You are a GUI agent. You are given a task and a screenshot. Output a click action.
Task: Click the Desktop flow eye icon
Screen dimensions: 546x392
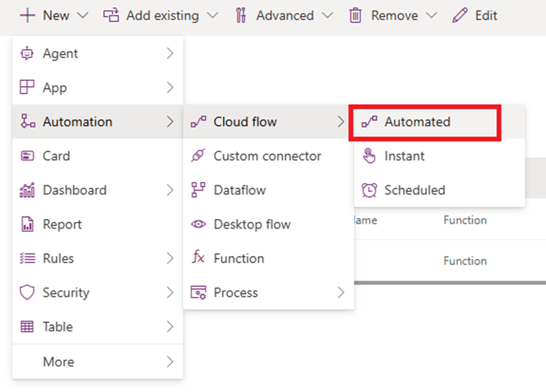[x=198, y=225]
